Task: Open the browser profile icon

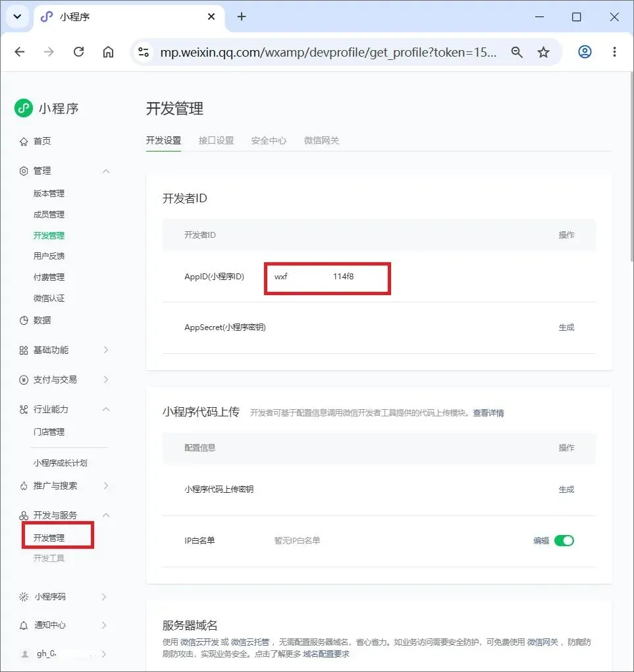Action: click(585, 52)
